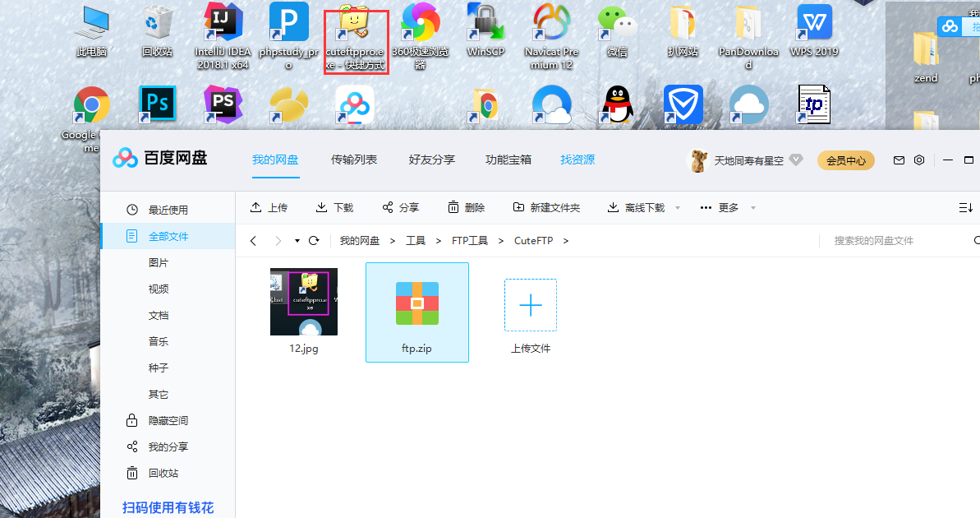The width and height of the screenshot is (980, 518).
Task: Navigate to 我的网盘 breadcrumb
Action: (x=359, y=241)
